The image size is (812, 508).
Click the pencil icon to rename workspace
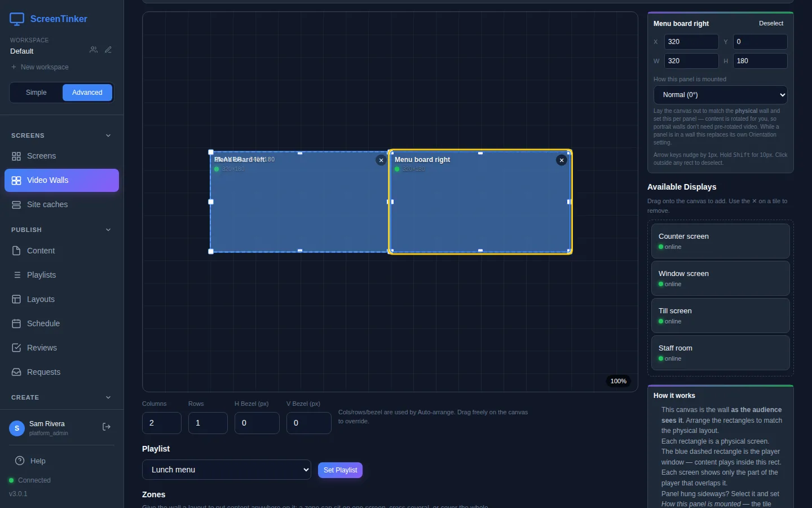coord(108,50)
